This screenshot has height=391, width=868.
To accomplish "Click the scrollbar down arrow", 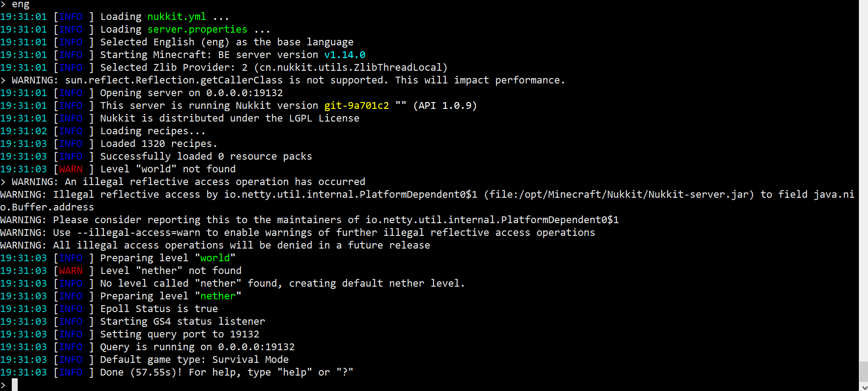I will click(863, 387).
